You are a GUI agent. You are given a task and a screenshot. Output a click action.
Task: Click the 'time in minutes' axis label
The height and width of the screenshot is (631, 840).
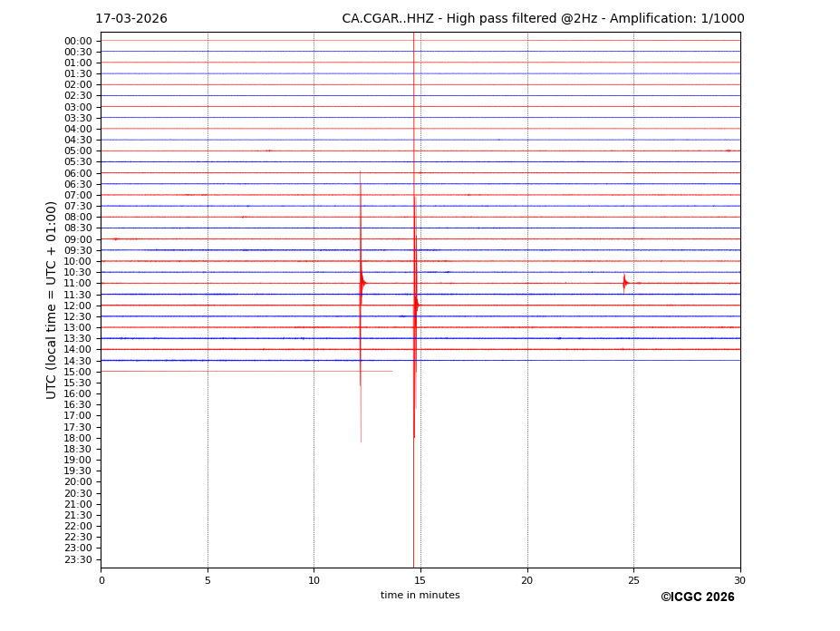point(420,596)
